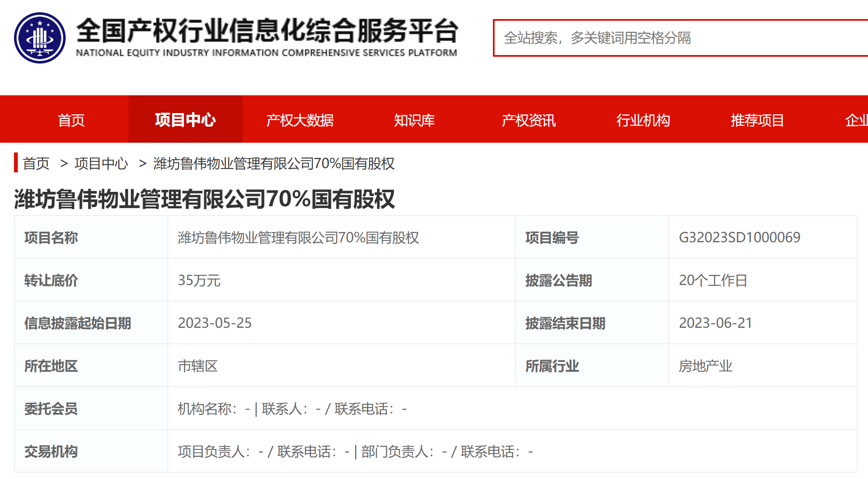Click the 所在地区 label cell
The height and width of the screenshot is (479, 868).
coord(91,366)
